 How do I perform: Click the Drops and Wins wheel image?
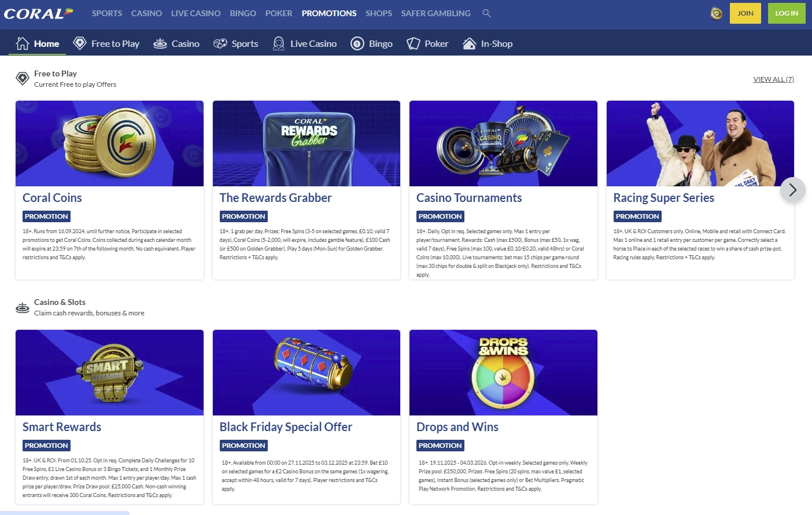point(503,379)
